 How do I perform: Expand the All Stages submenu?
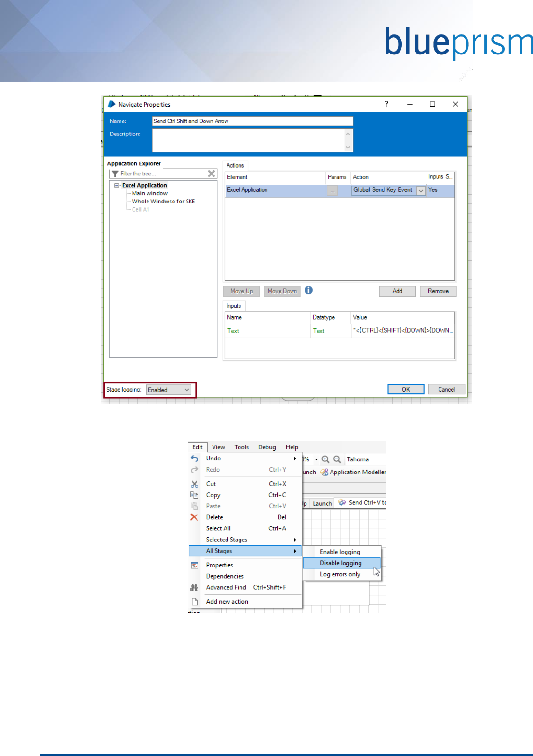point(295,551)
